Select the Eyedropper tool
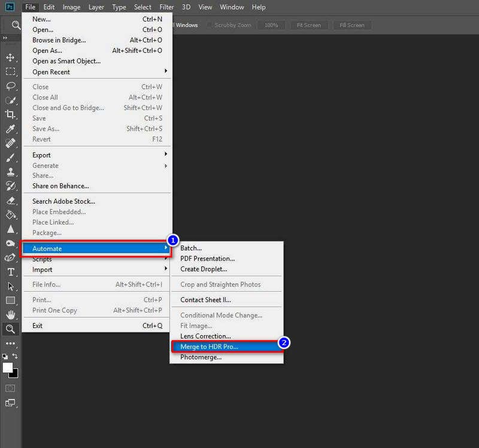 10,129
